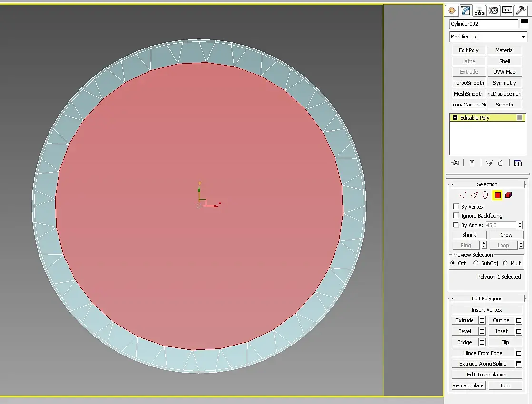Apply the UVW Map modifier
Image resolution: width=532 pixels, height=404 pixels.
(x=504, y=72)
